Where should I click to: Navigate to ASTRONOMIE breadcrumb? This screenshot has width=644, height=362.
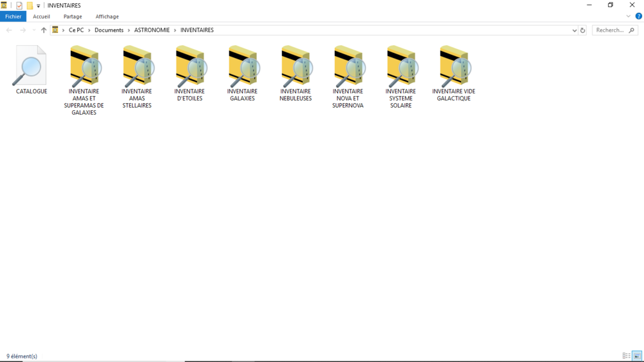(152, 30)
